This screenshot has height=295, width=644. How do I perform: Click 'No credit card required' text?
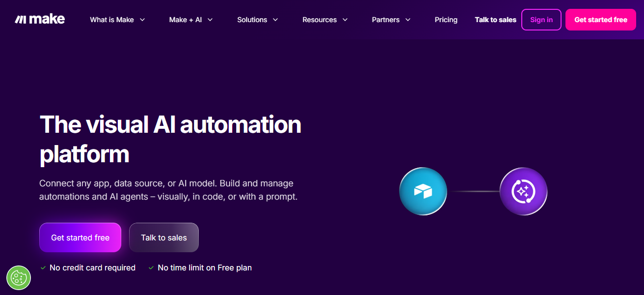(92, 268)
